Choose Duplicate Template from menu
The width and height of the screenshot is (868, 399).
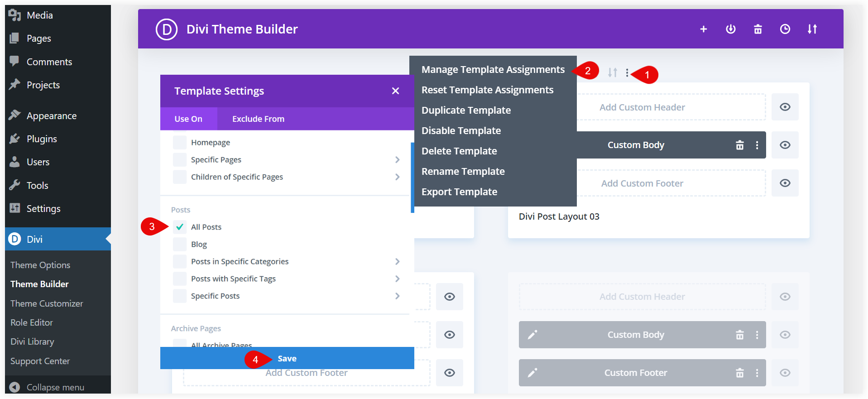pyautogui.click(x=466, y=110)
